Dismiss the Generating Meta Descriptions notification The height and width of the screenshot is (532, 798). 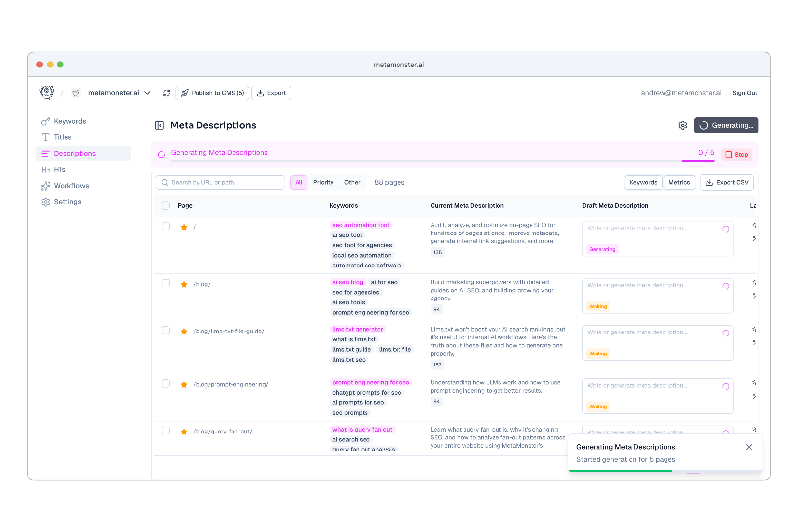pyautogui.click(x=749, y=447)
